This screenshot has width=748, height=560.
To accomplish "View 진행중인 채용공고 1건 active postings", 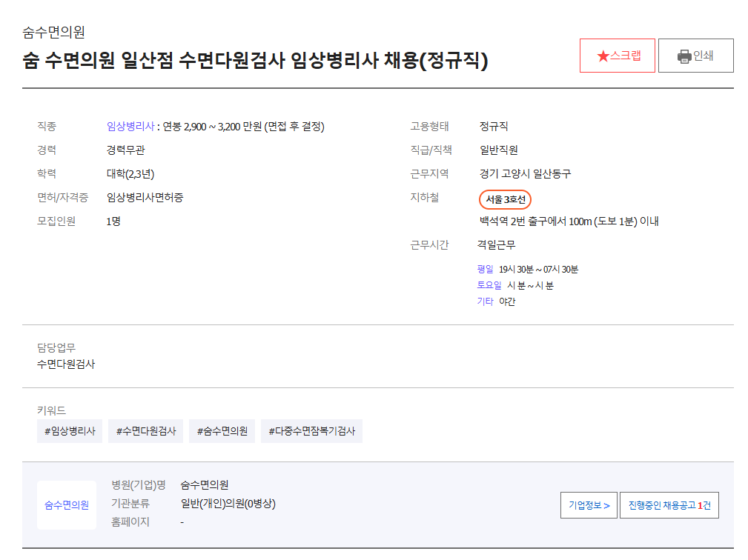I will 669,505.
